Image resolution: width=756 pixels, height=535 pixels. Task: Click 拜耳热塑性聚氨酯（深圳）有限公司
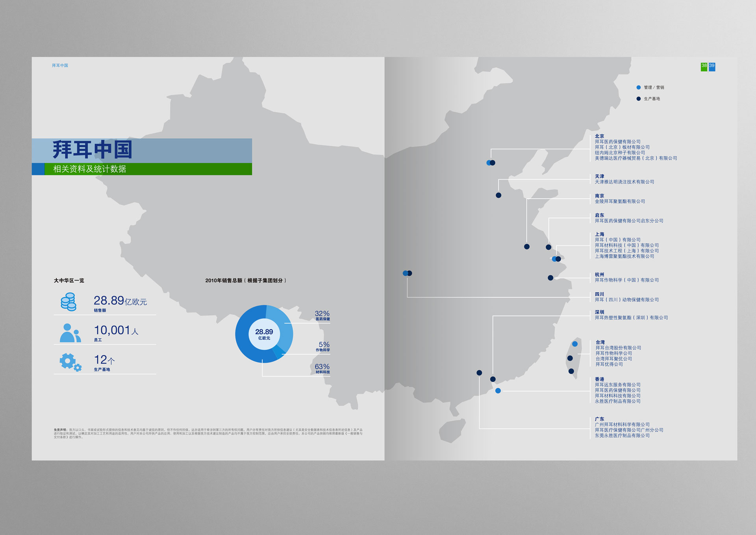pyautogui.click(x=631, y=318)
